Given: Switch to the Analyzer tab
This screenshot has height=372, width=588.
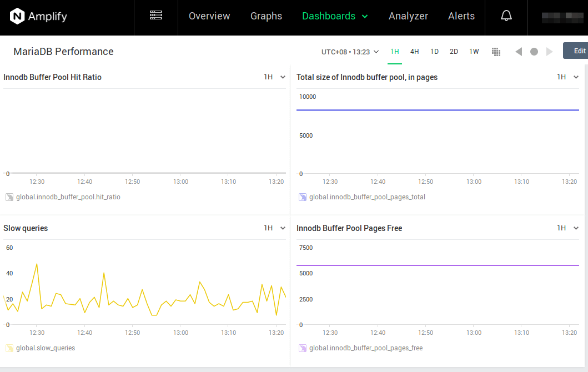Looking at the screenshot, I should (x=408, y=16).
